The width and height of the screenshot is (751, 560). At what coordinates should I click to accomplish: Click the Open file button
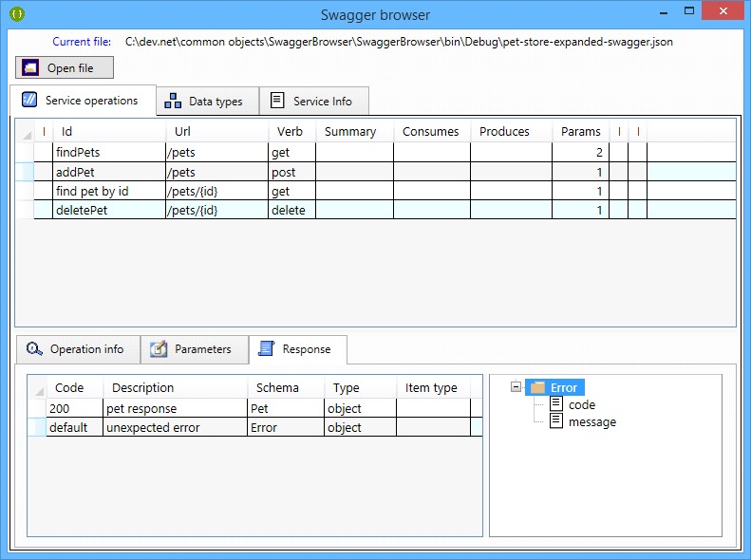(65, 67)
